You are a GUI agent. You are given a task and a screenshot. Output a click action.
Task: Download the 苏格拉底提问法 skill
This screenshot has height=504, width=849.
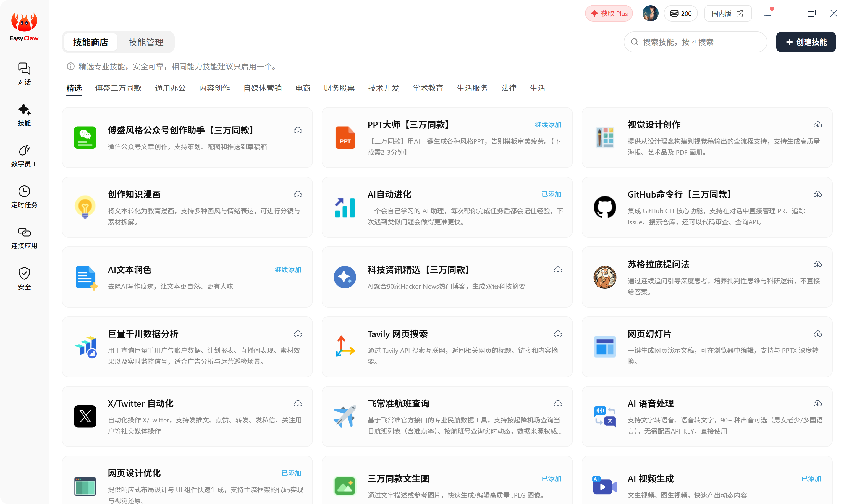817,264
